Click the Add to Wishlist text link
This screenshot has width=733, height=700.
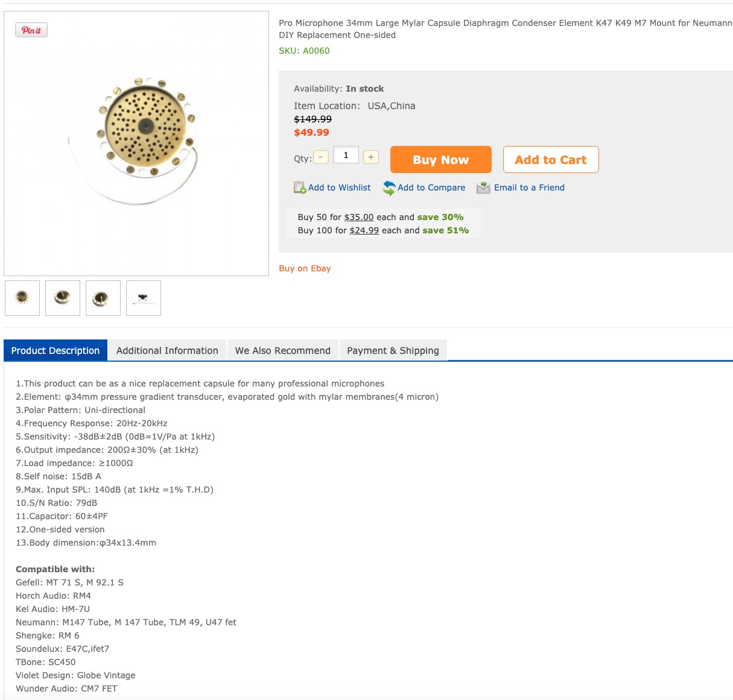click(340, 188)
